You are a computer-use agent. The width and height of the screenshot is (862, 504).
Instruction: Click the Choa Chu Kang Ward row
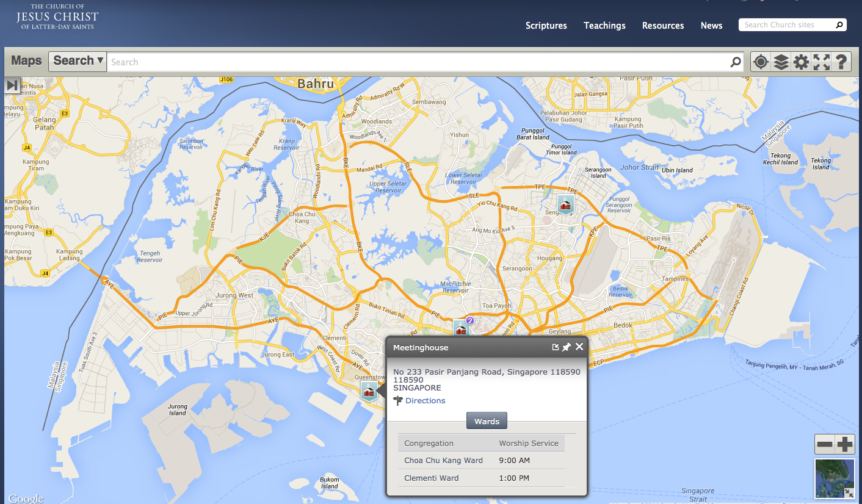(481, 461)
